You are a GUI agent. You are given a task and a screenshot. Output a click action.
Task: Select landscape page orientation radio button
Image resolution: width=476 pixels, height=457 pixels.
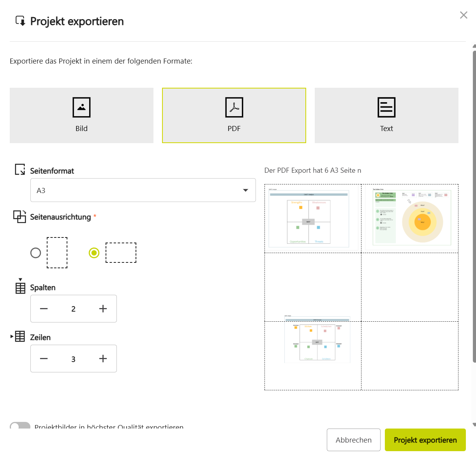[x=94, y=253]
